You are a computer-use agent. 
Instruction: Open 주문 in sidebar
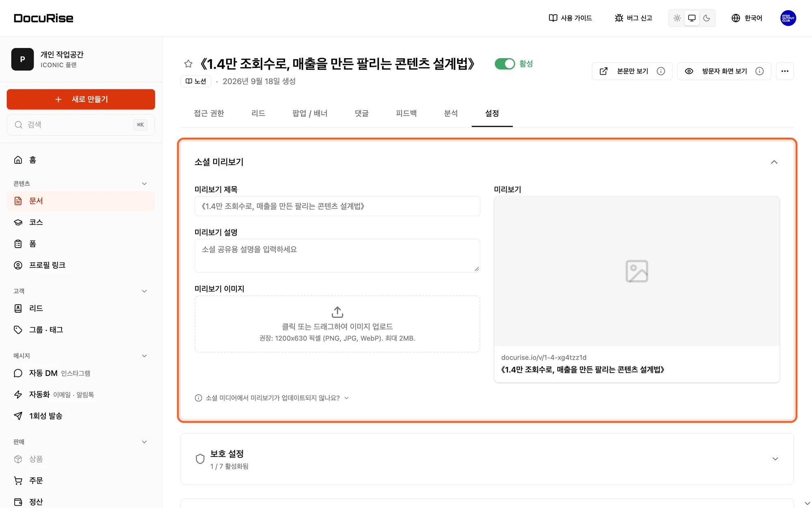coord(81,480)
